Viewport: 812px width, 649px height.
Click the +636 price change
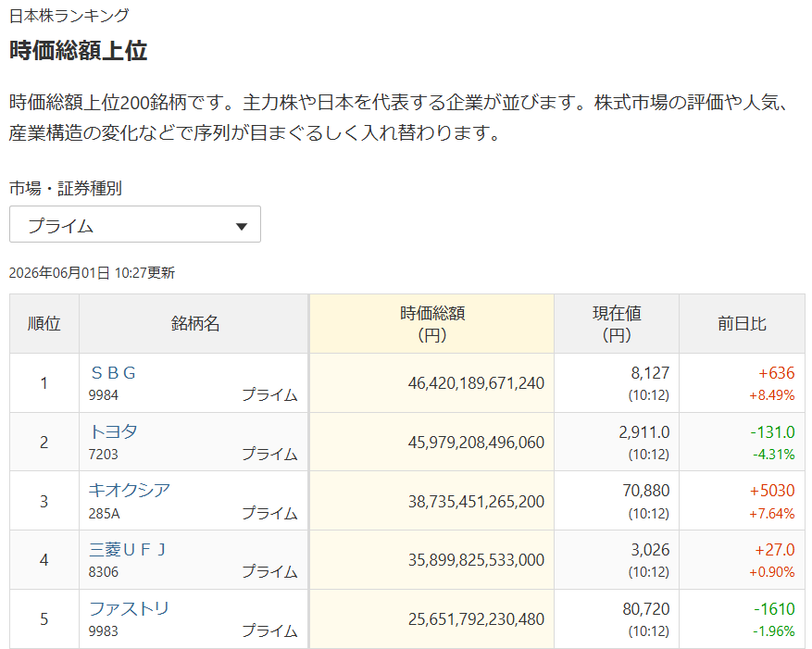pyautogui.click(x=776, y=373)
